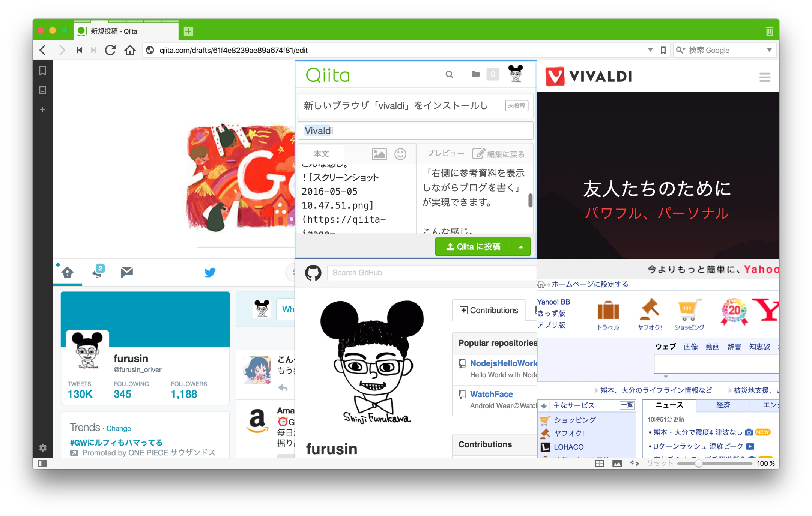
Task: Open NodejsHelloWorld repository link
Action: coord(504,363)
